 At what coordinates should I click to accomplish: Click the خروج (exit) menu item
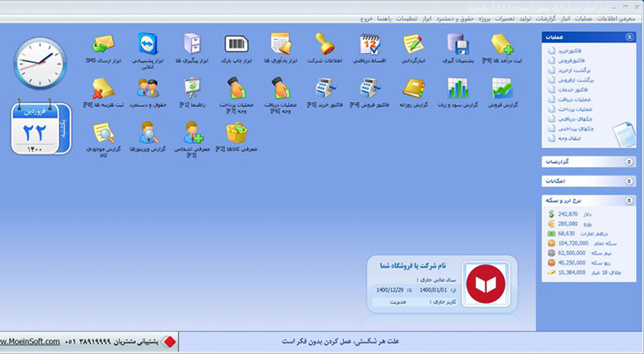pos(366,19)
